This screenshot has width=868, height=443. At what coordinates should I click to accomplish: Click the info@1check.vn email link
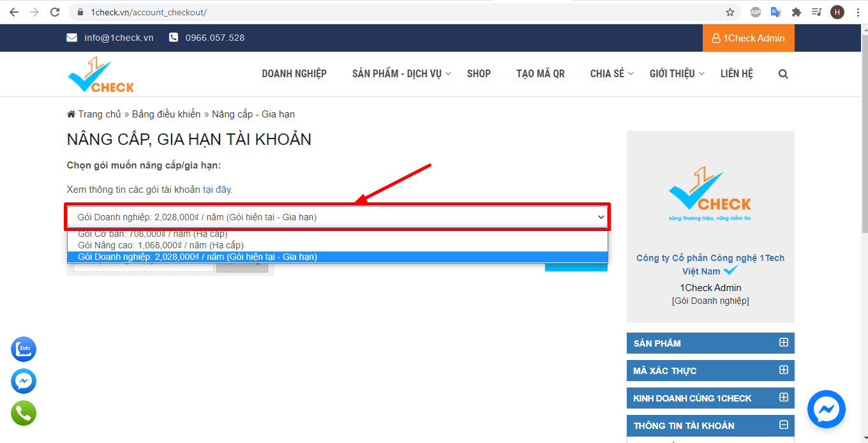pos(119,38)
